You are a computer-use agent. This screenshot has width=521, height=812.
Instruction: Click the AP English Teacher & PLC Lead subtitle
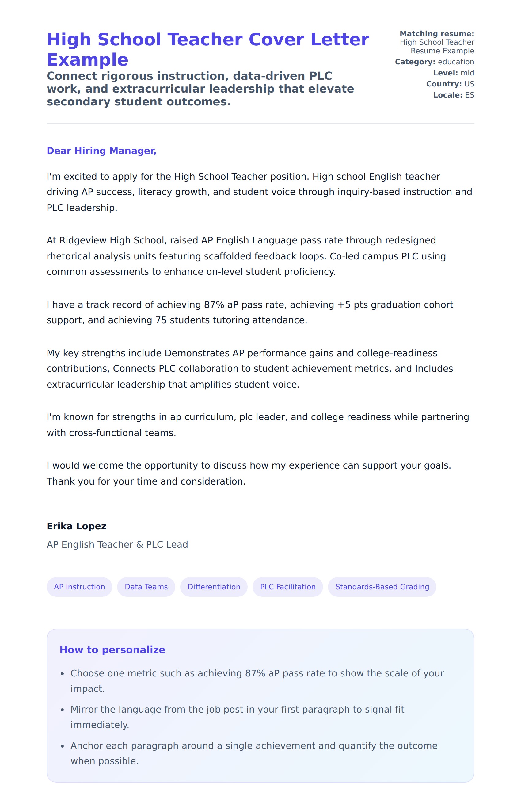(x=117, y=544)
